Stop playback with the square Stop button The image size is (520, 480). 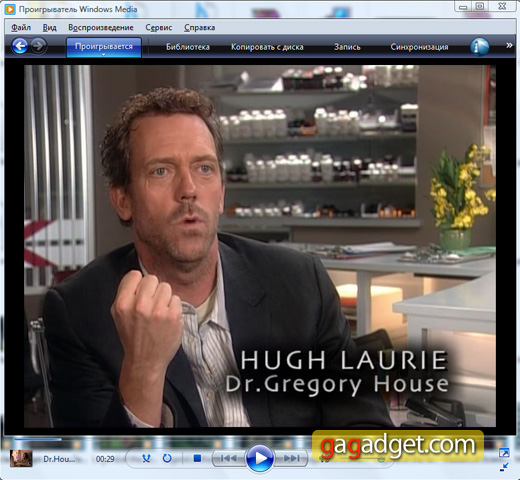click(197, 459)
